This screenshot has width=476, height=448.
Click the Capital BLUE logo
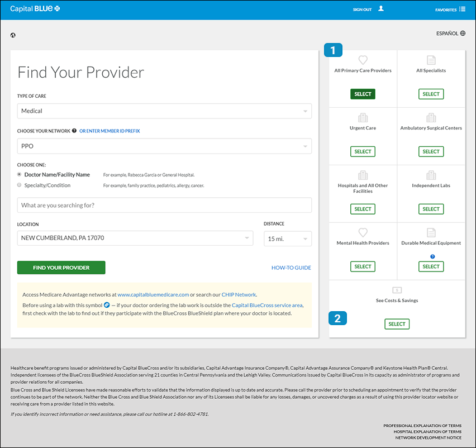click(35, 8)
